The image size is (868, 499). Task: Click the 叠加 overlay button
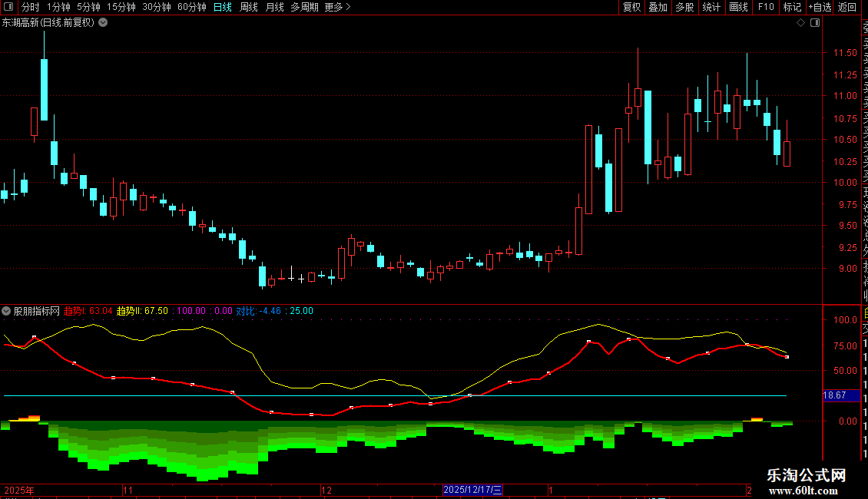658,7
